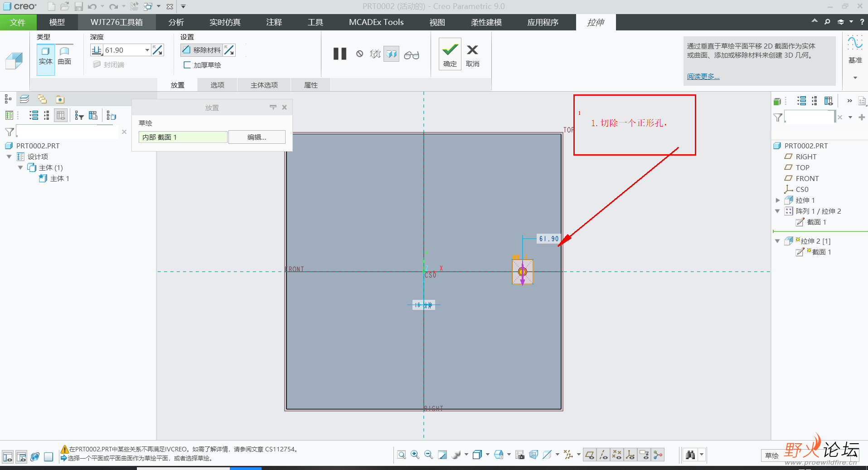Viewport: 868px width, 470px height.
Task: Toggle 移除材料 remove material option
Action: pyautogui.click(x=202, y=50)
